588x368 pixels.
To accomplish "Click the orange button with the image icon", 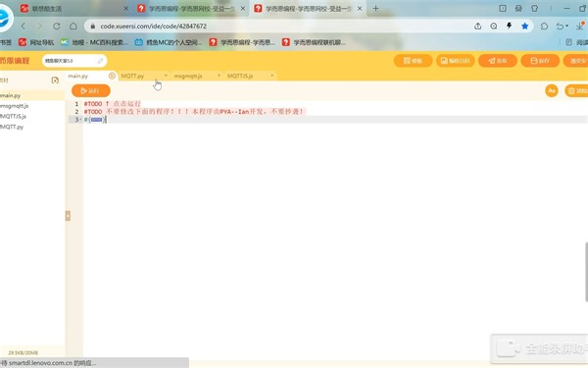I will (456, 61).
